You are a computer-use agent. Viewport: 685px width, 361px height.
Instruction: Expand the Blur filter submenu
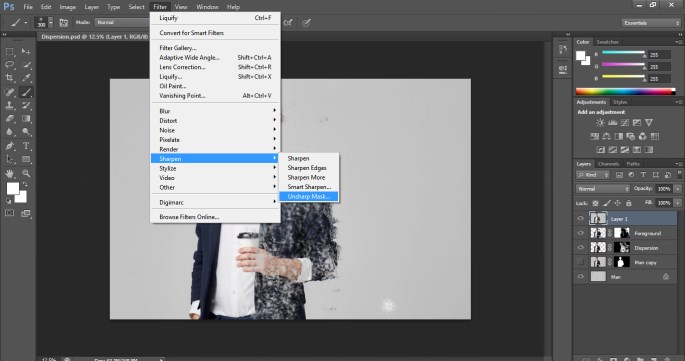coord(214,111)
